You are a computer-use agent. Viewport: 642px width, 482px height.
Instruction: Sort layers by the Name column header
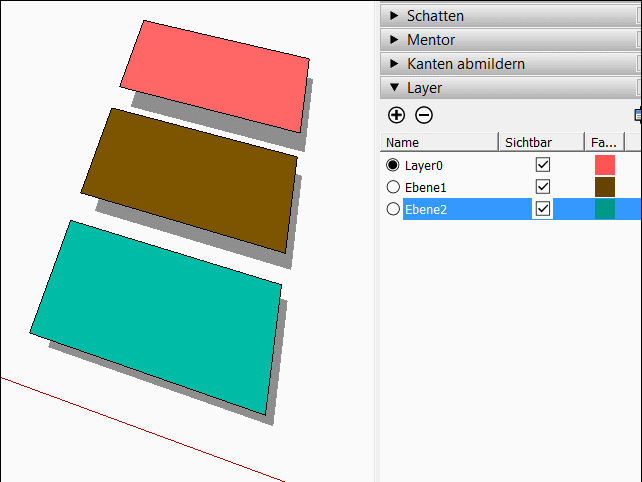439,142
